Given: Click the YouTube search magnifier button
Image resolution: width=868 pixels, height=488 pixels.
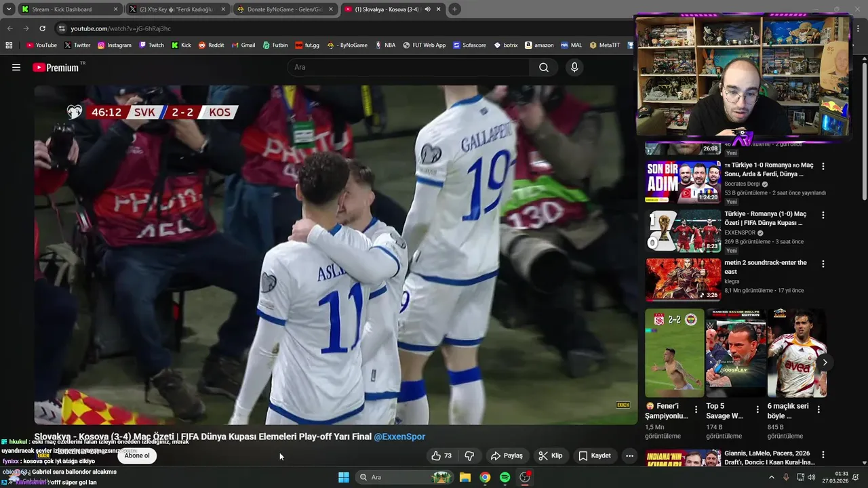Looking at the screenshot, I should point(544,67).
